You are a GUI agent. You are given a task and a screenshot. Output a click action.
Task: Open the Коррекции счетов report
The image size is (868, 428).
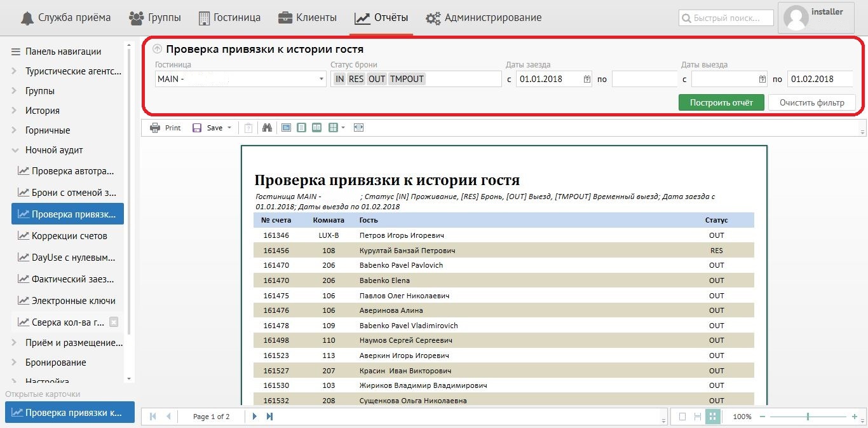click(x=69, y=236)
